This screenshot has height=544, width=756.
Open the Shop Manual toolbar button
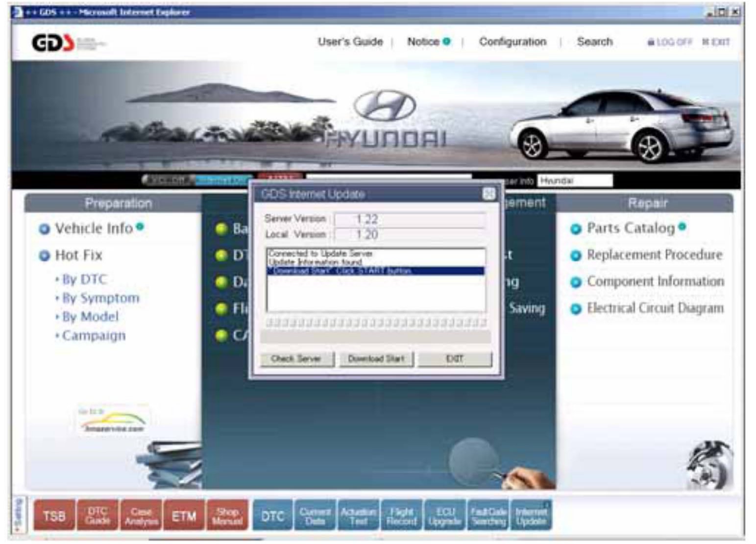(x=227, y=516)
